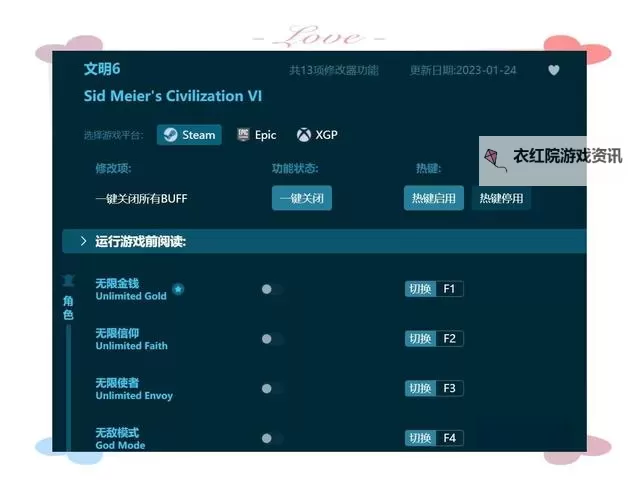Click the 角色 category sidebar icon
Viewport: 637px width, 500px height.
coord(68,280)
